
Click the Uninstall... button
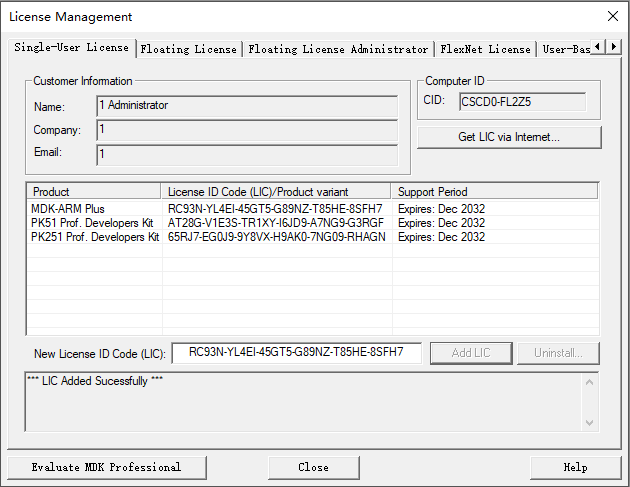click(x=558, y=353)
